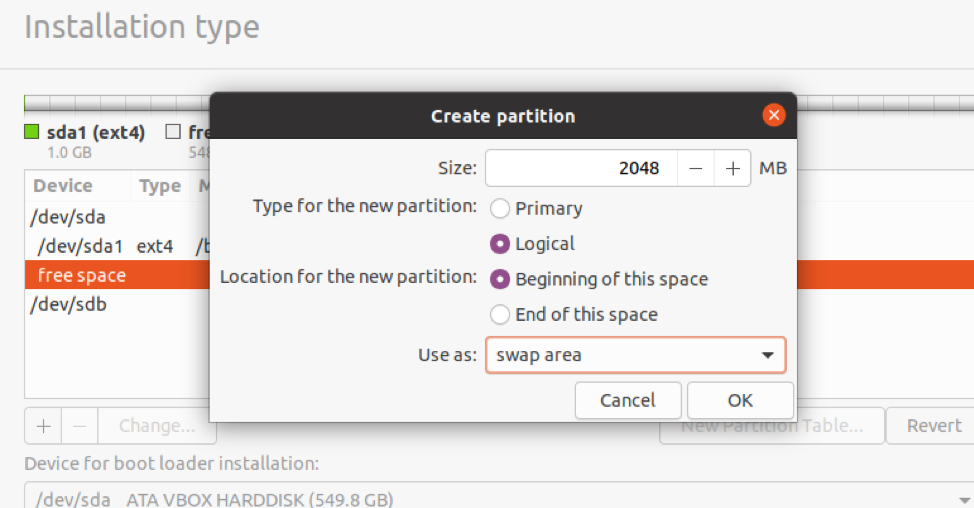Decrease partition size with minus button

696,168
